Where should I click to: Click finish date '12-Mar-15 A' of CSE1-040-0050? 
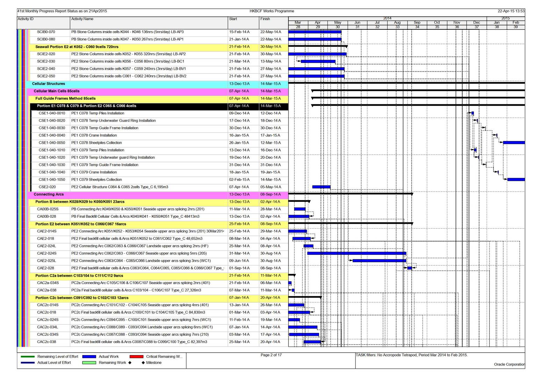271,143
